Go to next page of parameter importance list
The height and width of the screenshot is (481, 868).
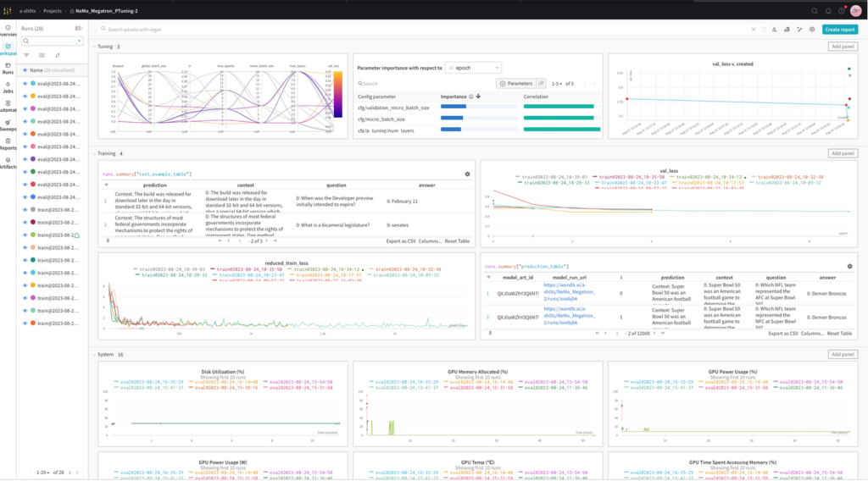coord(594,84)
